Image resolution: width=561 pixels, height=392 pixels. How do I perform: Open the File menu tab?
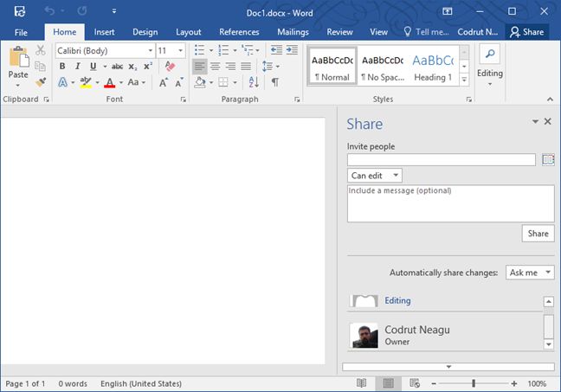[21, 33]
